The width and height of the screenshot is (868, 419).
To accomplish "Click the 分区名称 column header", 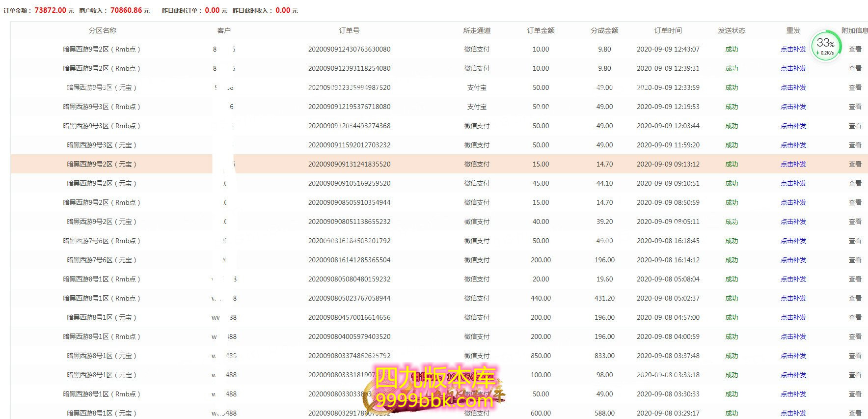I will (x=102, y=30).
